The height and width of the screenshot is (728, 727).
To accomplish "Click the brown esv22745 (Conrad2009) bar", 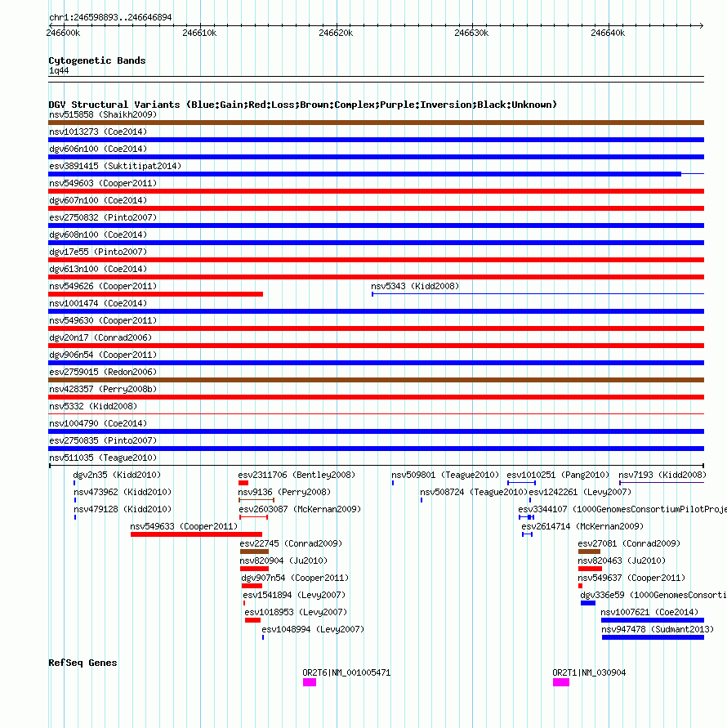I will coord(254,552).
